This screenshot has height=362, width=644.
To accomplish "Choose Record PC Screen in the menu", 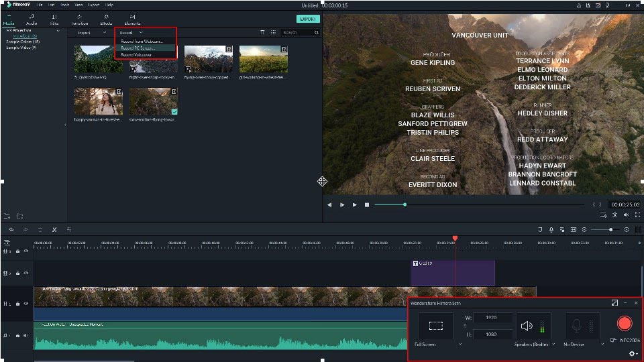I will [x=138, y=48].
